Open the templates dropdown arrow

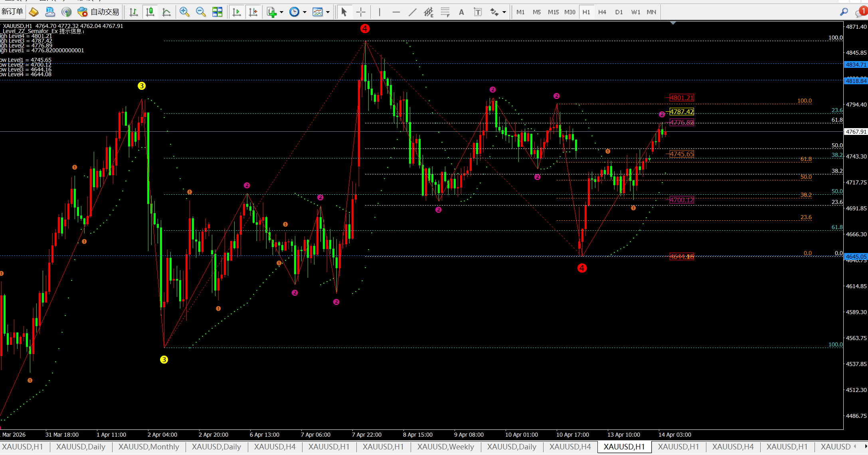tap(328, 12)
